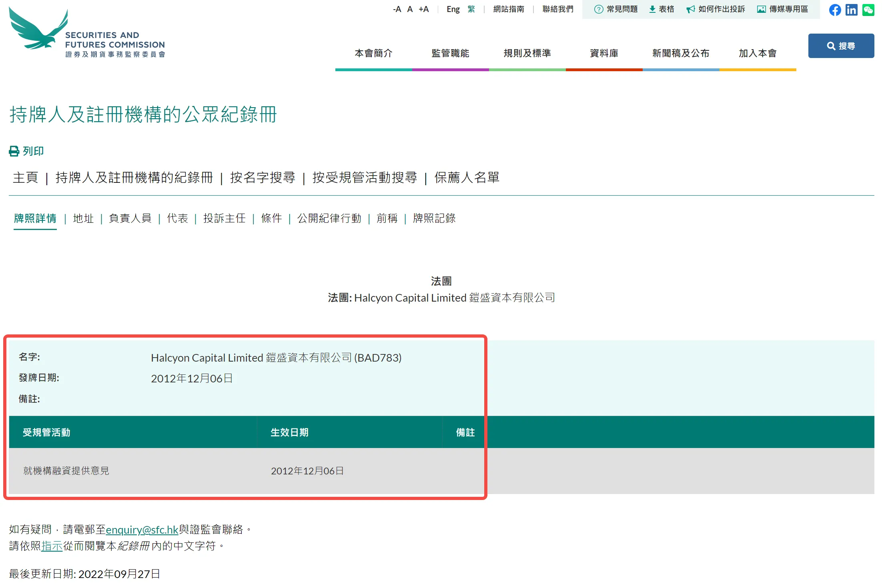Click the 法團: Halcyon Capital Limited heading

[x=441, y=298]
